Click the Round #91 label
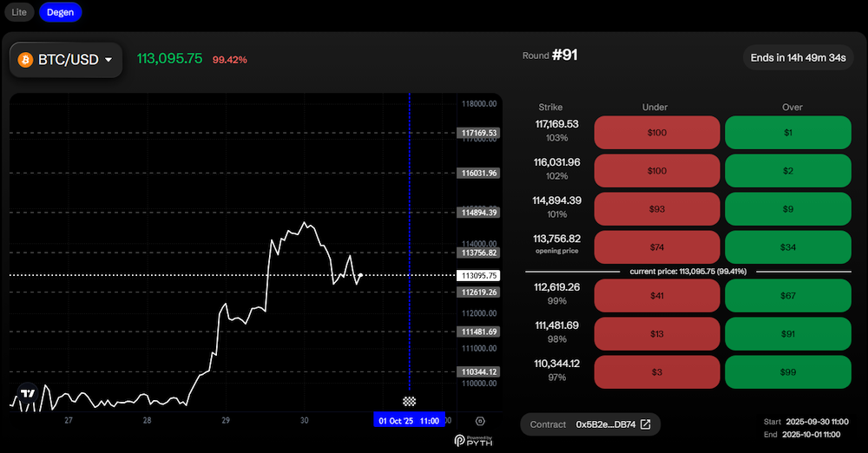868x453 pixels. (x=549, y=55)
